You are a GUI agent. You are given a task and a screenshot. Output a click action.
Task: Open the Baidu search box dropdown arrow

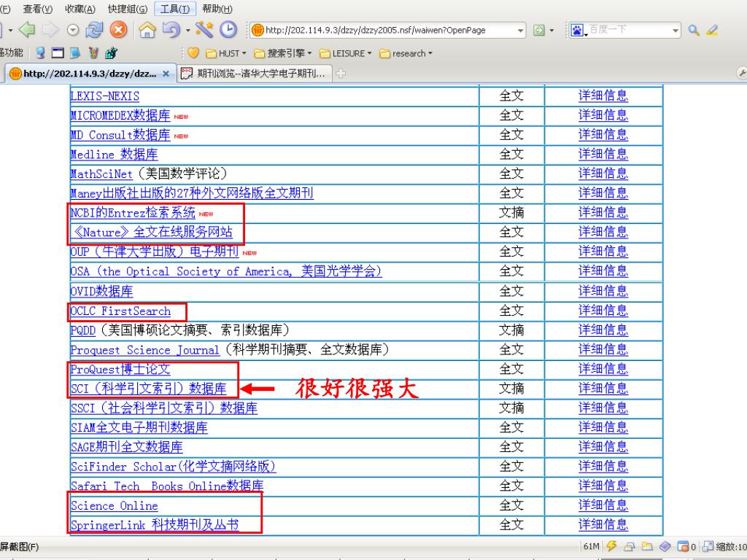pos(675,31)
